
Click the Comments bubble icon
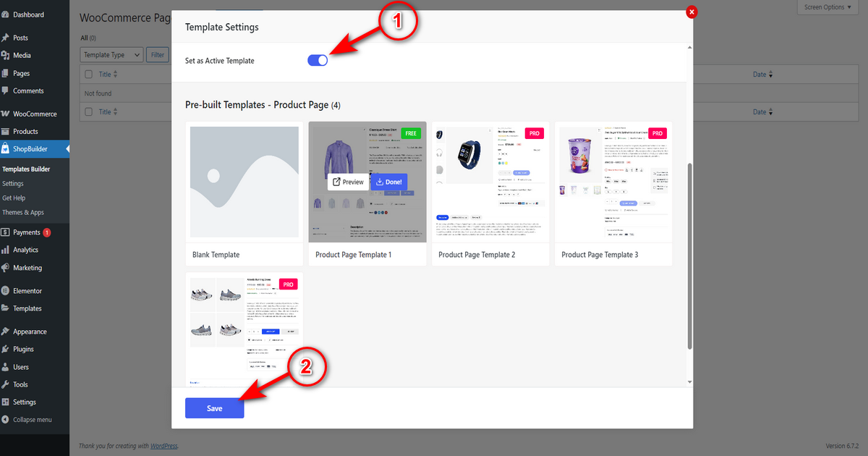[6, 90]
